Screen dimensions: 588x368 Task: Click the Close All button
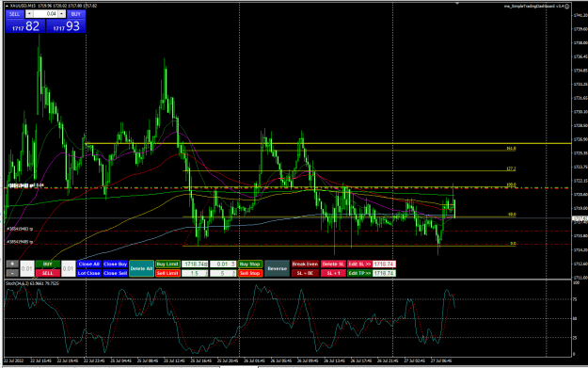tap(88, 264)
